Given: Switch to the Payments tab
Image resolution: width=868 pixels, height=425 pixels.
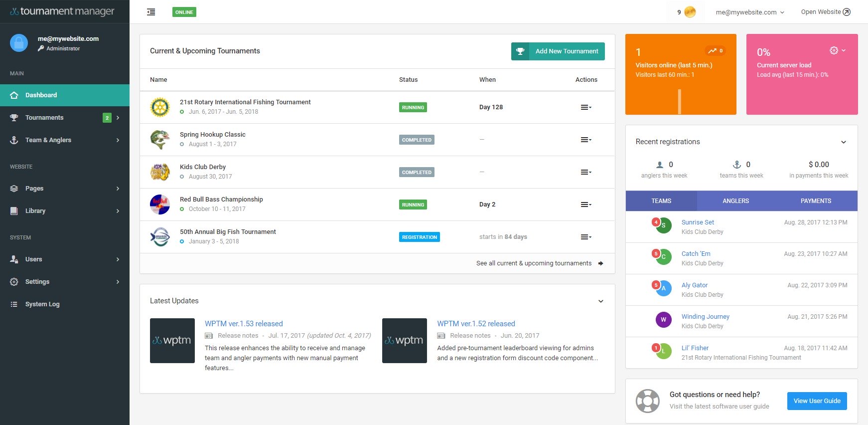Looking at the screenshot, I should (x=816, y=201).
